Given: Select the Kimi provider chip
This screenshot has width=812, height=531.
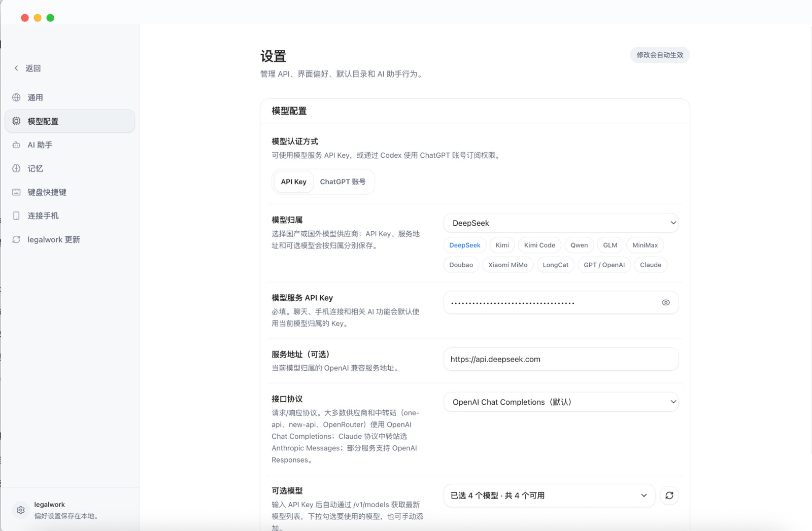Looking at the screenshot, I should [502, 245].
